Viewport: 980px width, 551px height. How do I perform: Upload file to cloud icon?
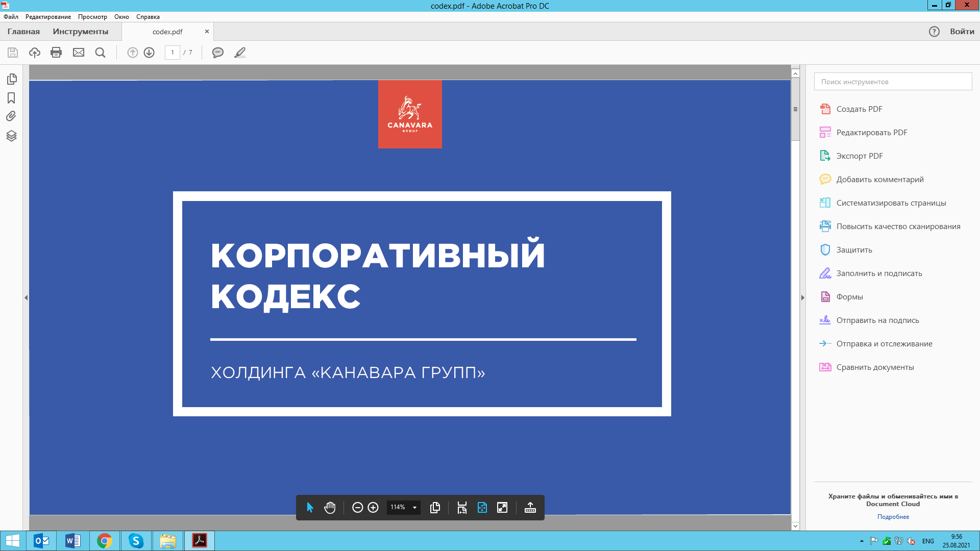[35, 53]
